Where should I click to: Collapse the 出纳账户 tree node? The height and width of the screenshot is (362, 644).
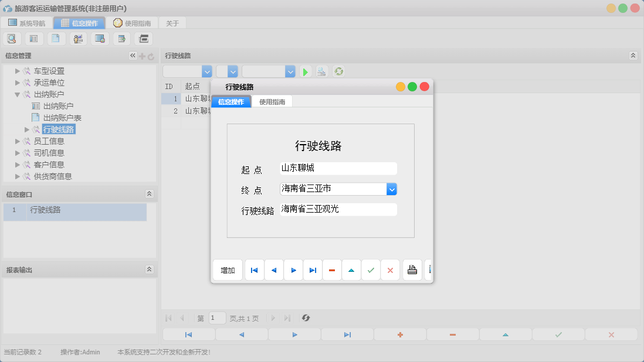(x=18, y=94)
